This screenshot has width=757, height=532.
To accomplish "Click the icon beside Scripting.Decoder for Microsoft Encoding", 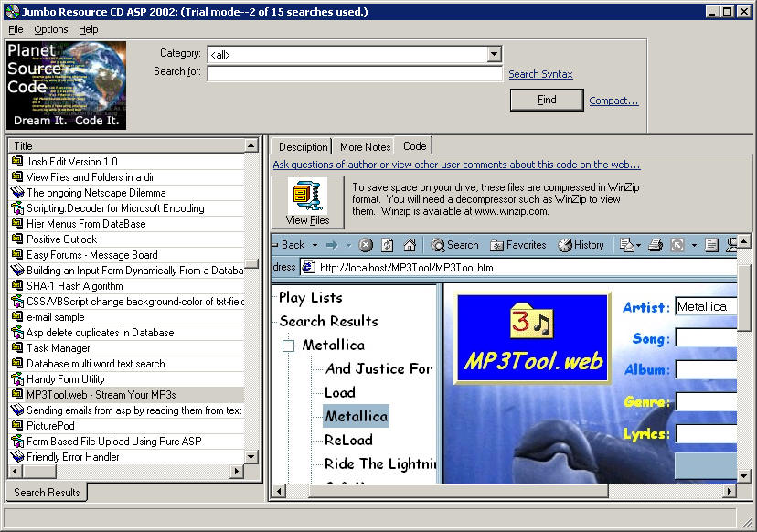I will [x=17, y=208].
